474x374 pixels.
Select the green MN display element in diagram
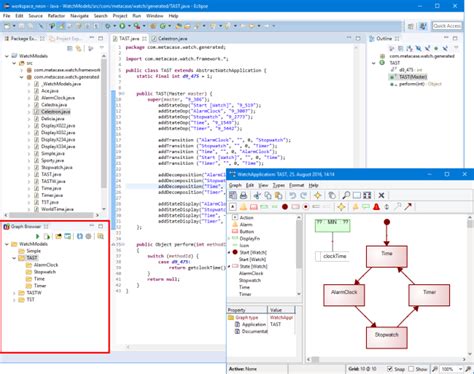[332, 225]
